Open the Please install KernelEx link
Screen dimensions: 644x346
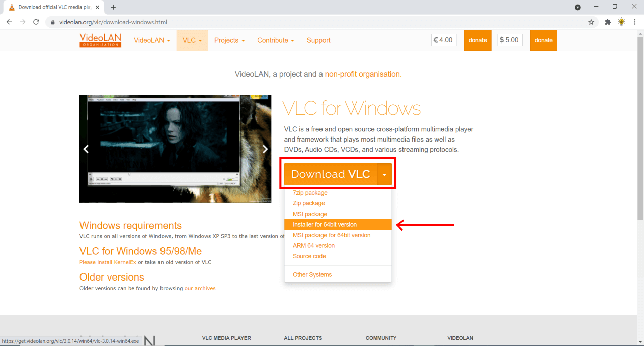pos(108,262)
